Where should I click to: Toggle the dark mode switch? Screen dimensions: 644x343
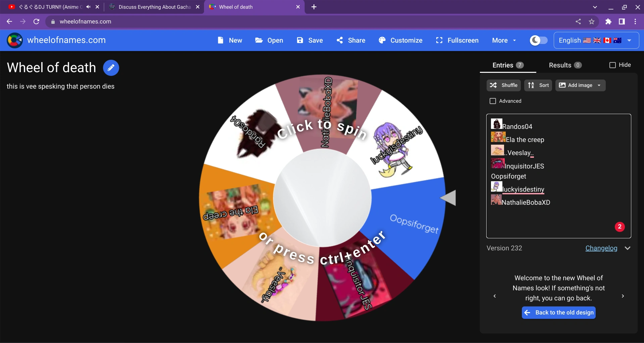click(538, 40)
